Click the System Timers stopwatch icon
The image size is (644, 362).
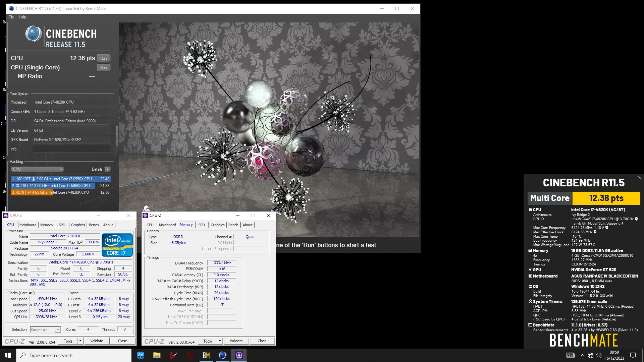[x=530, y=301]
